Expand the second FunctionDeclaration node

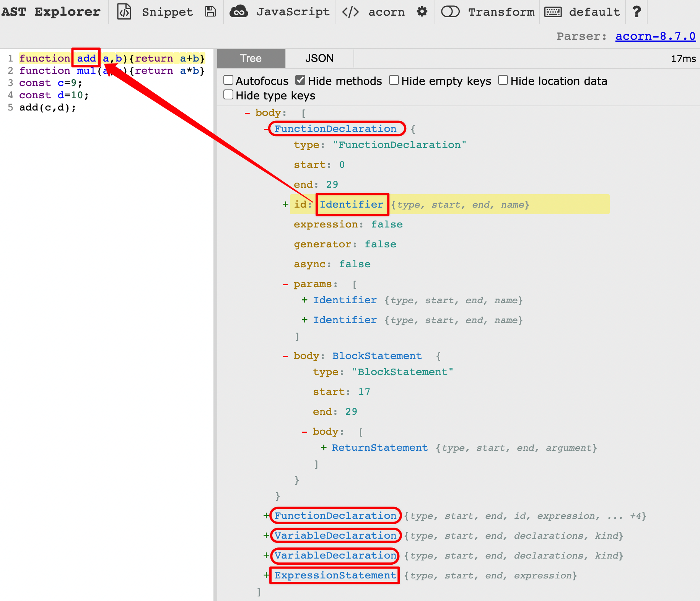click(266, 516)
